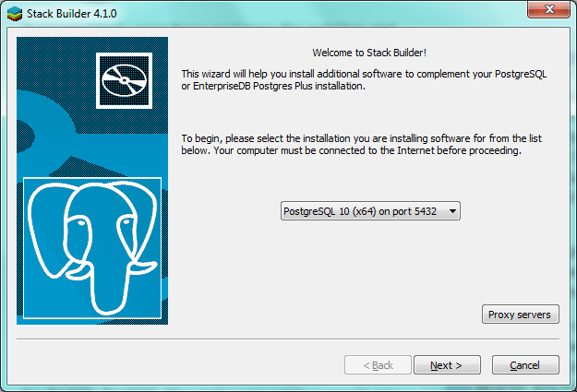Cancel the Stack Builder wizard
Viewport: 577px width, 392px height.
pyautogui.click(x=525, y=365)
